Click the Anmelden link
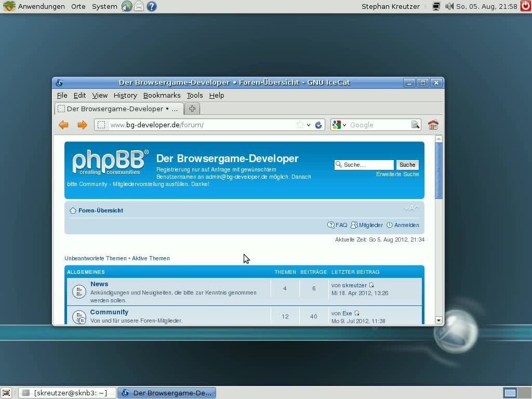The image size is (532, 399). tap(406, 225)
